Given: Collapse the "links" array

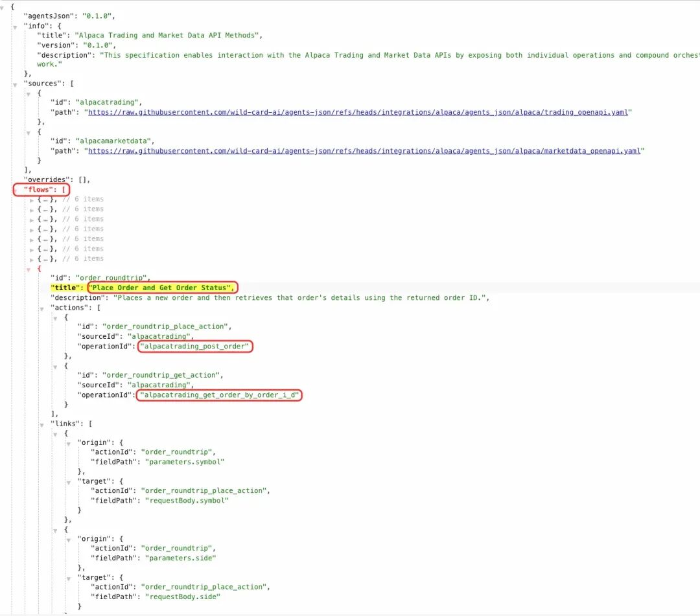Looking at the screenshot, I should click(x=41, y=425).
